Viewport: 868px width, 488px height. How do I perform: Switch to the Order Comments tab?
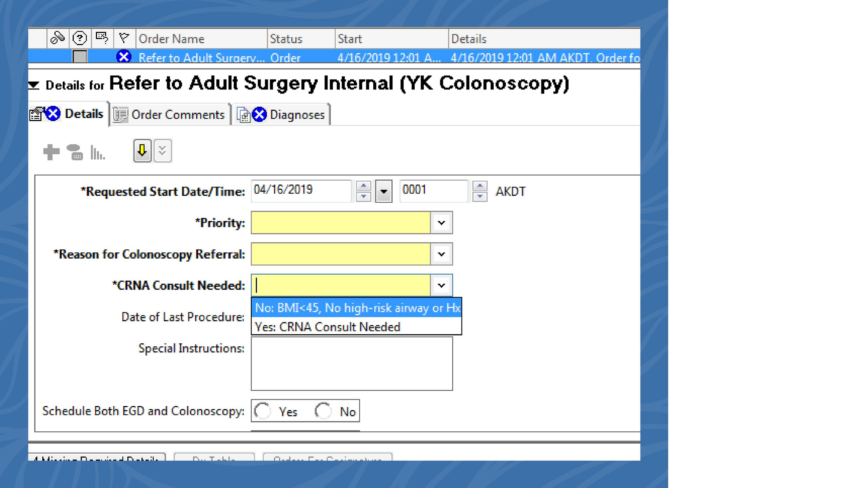[x=170, y=115]
